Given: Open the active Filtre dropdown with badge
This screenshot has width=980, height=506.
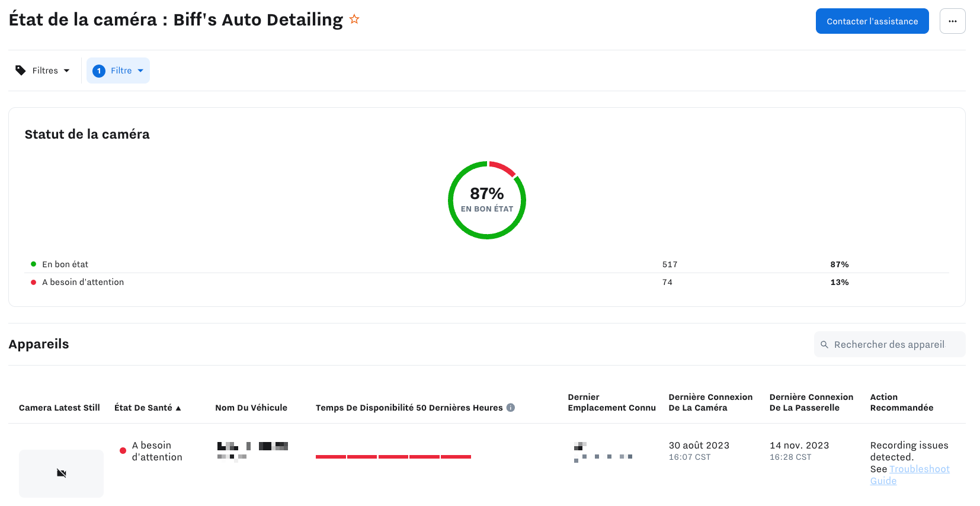Looking at the screenshot, I should [119, 71].
